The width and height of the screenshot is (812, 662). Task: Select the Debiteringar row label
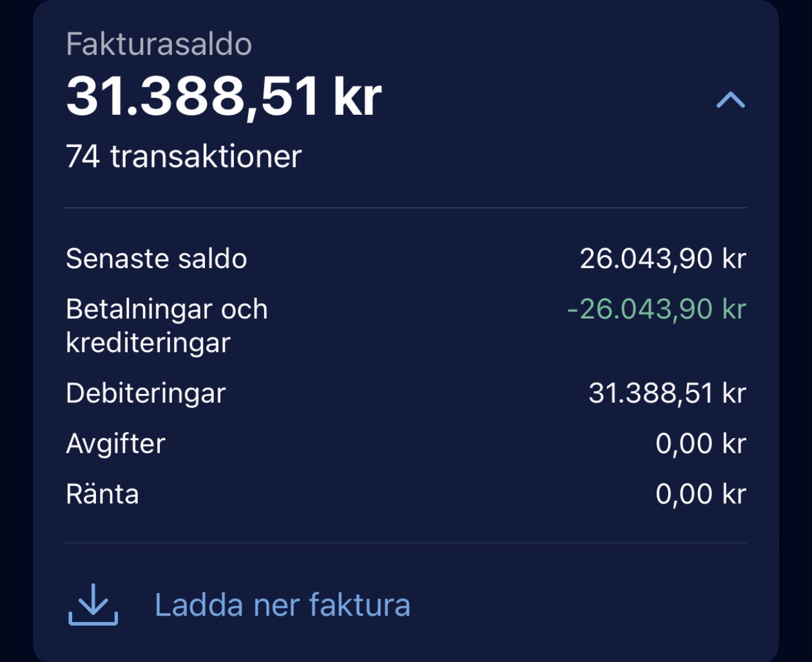(146, 393)
